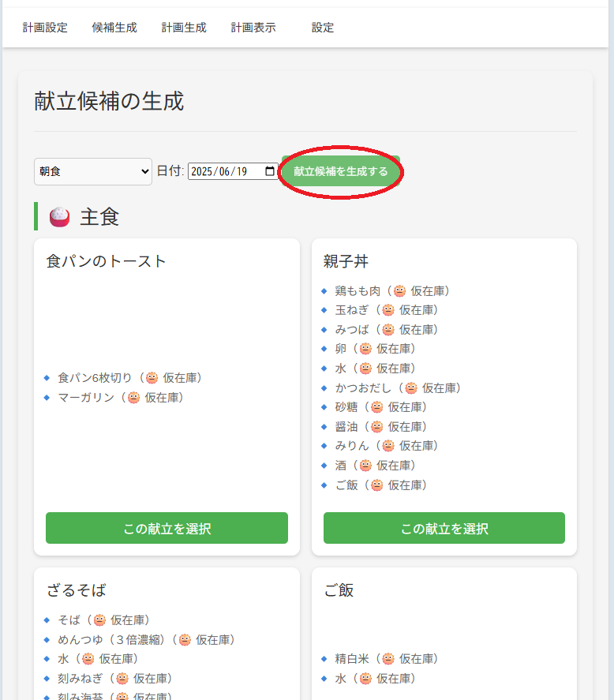
Task: Click the face stock icon beside 卵
Action: (x=365, y=349)
